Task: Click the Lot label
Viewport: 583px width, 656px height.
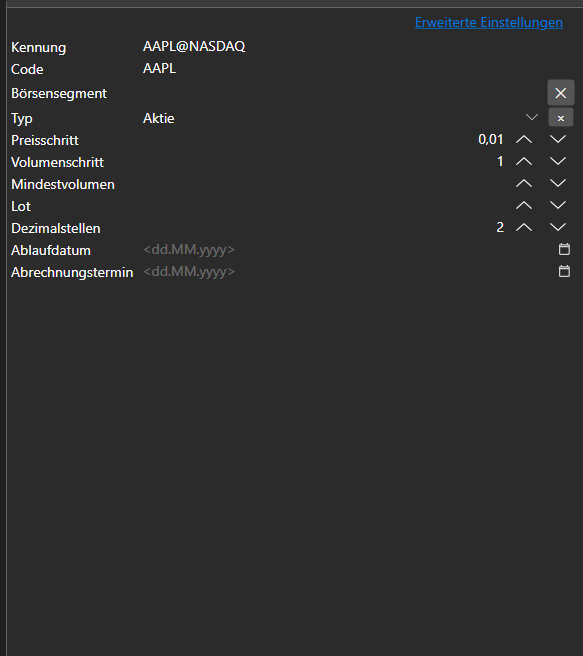Action: (21, 206)
